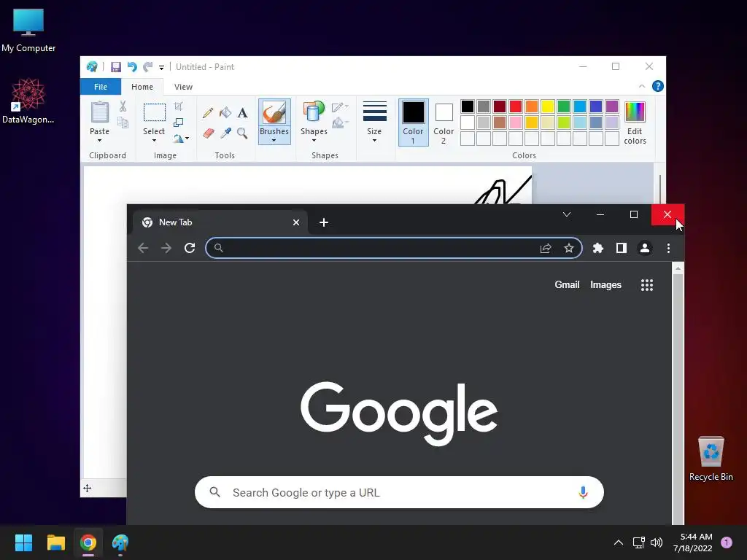The width and height of the screenshot is (747, 560).
Task: Open Chrome three-dot menu
Action: pos(668,248)
